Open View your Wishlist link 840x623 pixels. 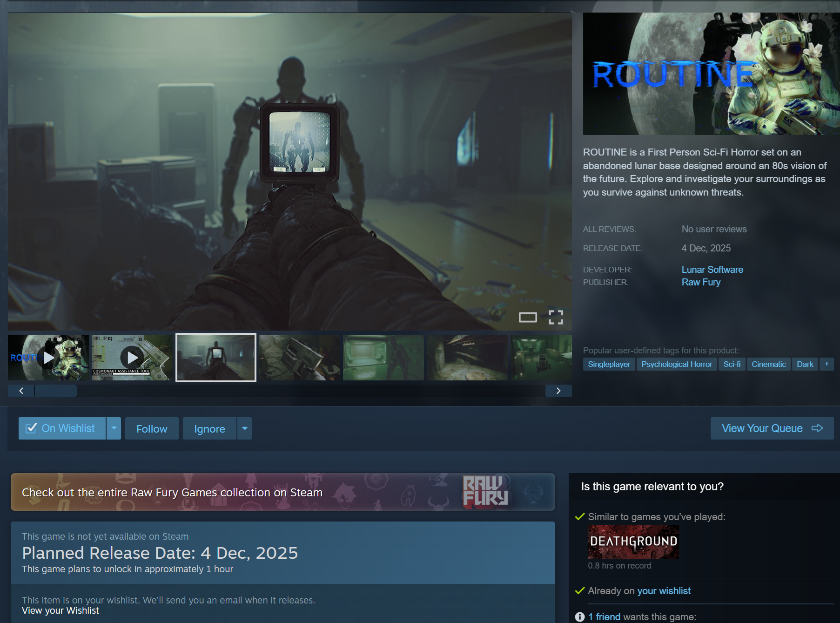coord(60,610)
